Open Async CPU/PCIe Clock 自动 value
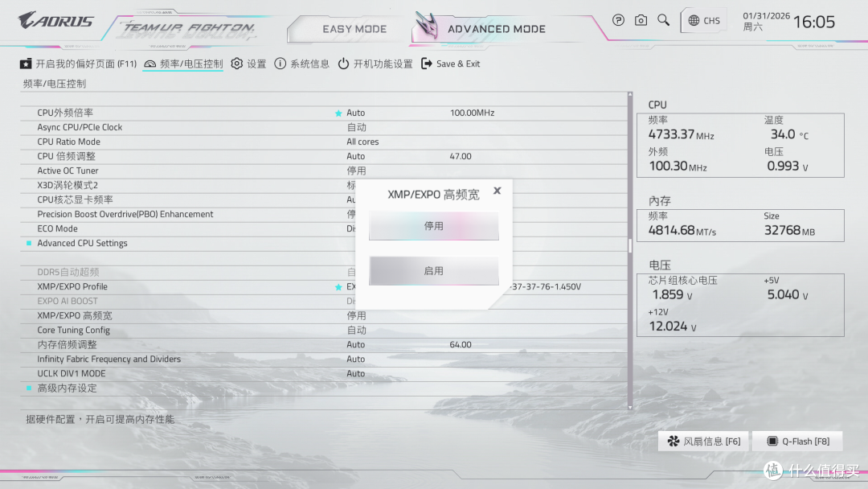 (x=357, y=127)
